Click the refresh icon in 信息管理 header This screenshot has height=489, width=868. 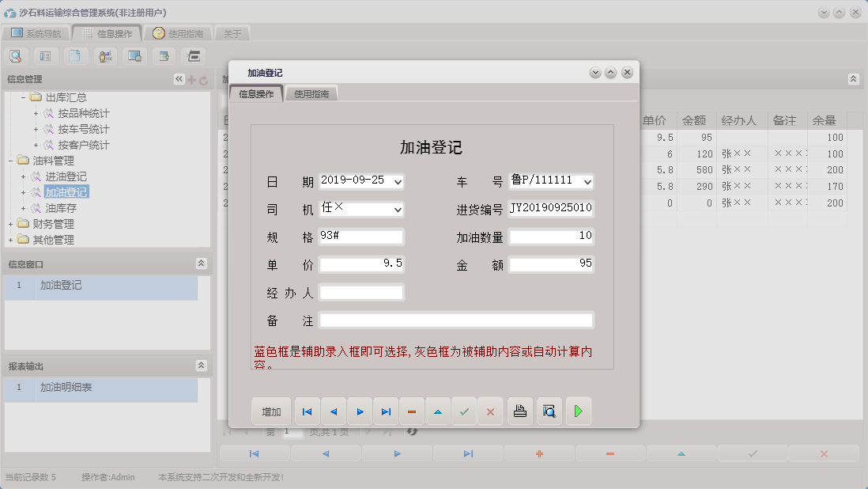point(203,79)
